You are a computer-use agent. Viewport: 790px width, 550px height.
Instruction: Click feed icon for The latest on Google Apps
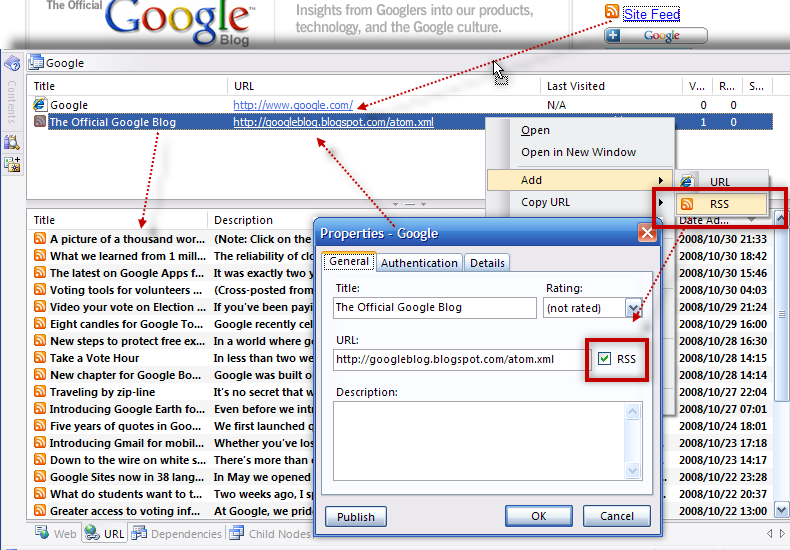40,272
